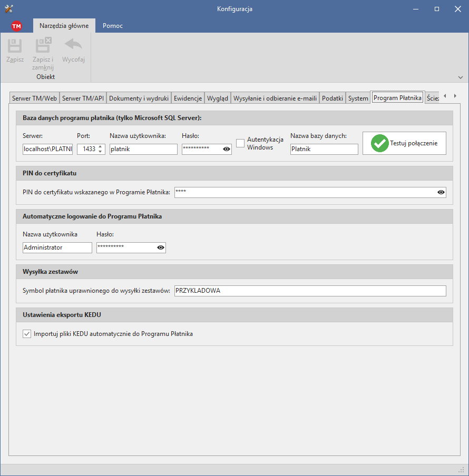Click the red TM application logo
This screenshot has width=469, height=476.
click(x=16, y=26)
